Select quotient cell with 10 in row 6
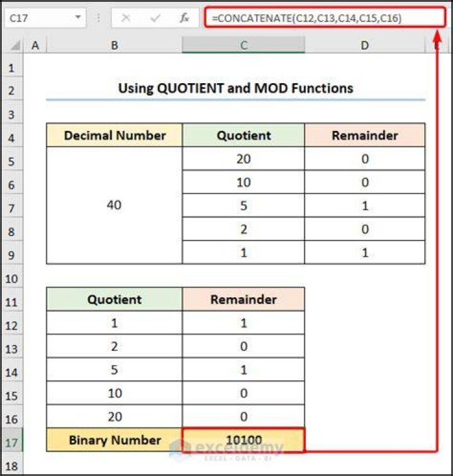 tap(243, 182)
